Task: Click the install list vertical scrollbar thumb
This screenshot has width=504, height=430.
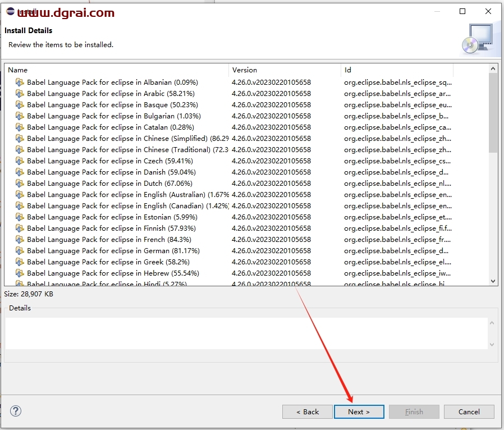Action: click(x=493, y=113)
